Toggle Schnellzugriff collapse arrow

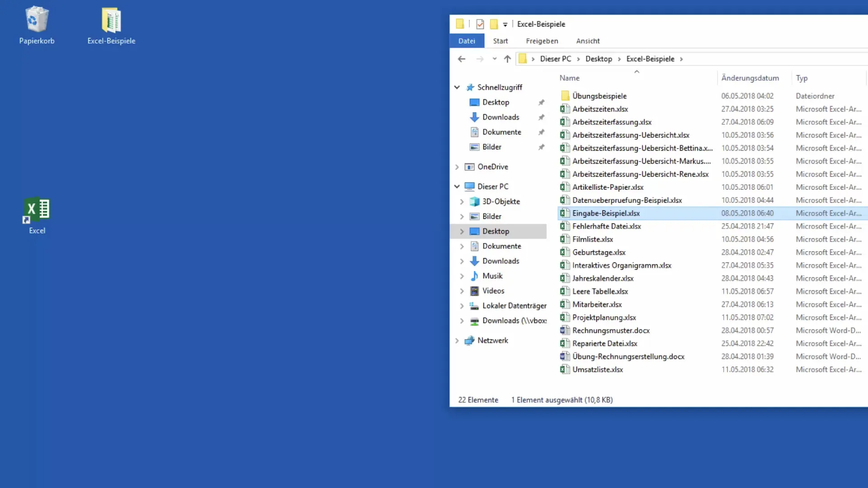457,87
